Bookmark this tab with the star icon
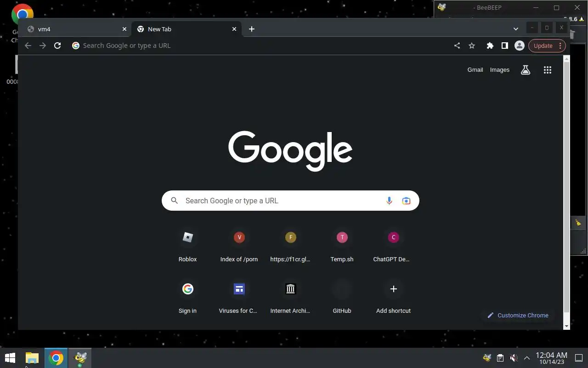The width and height of the screenshot is (588, 368). pos(472,46)
